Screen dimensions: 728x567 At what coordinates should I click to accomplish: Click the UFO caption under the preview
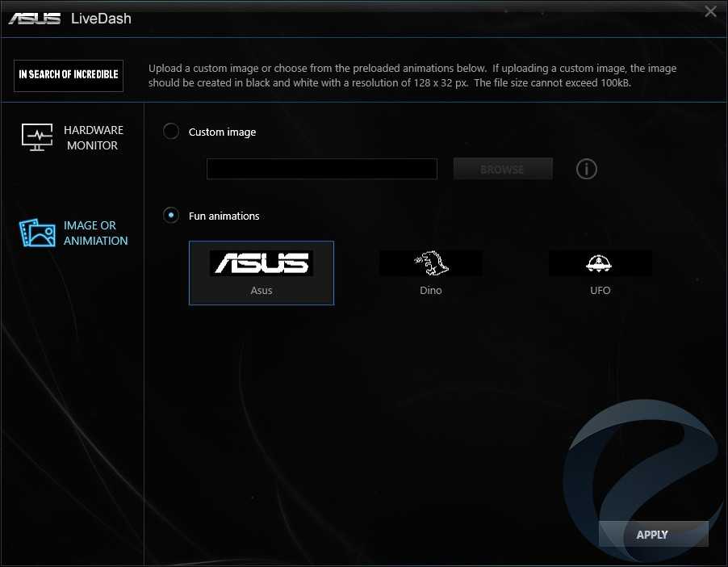point(600,291)
